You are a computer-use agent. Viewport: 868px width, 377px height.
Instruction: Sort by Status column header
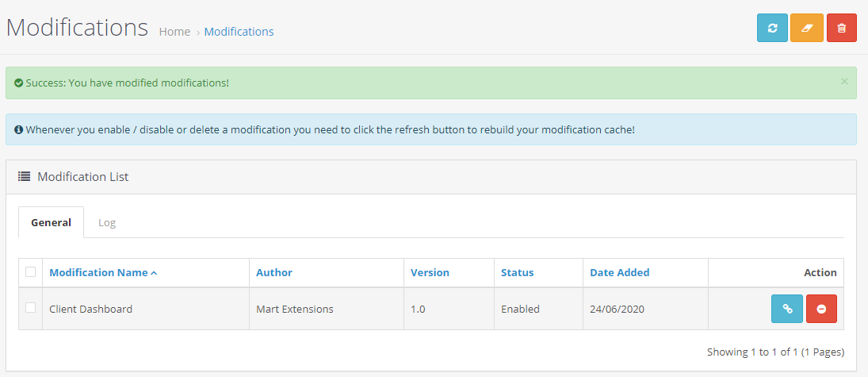(x=517, y=272)
